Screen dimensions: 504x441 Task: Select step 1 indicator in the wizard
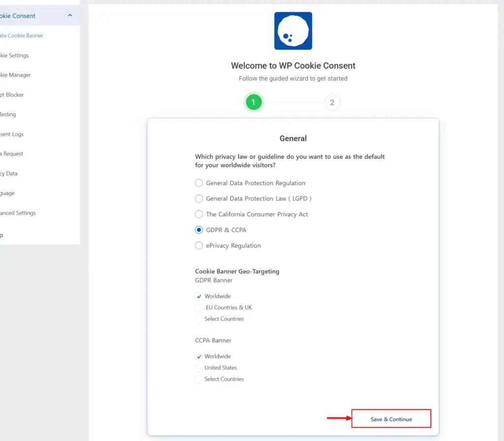[x=253, y=102]
